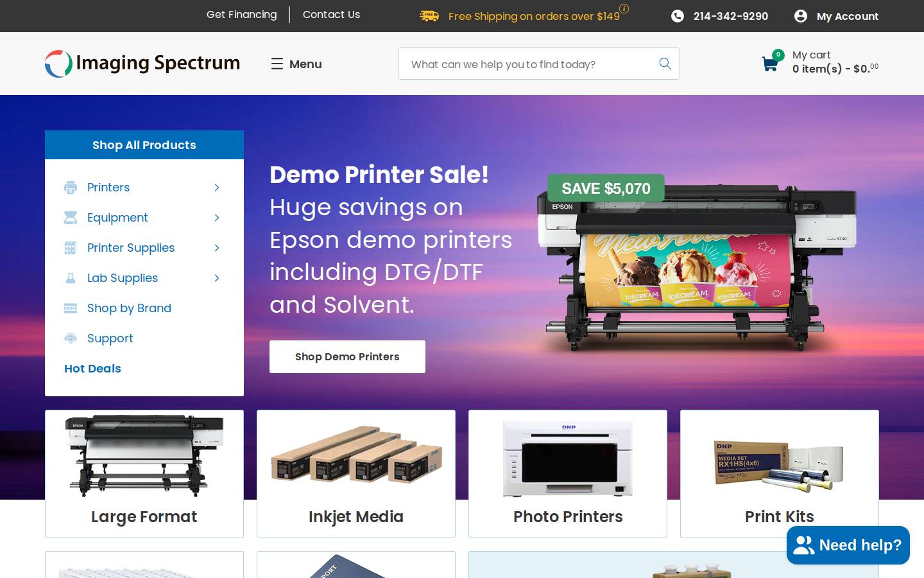Viewport: 924px width, 578px height.
Task: Click the free shipping truck icon
Action: (x=429, y=16)
